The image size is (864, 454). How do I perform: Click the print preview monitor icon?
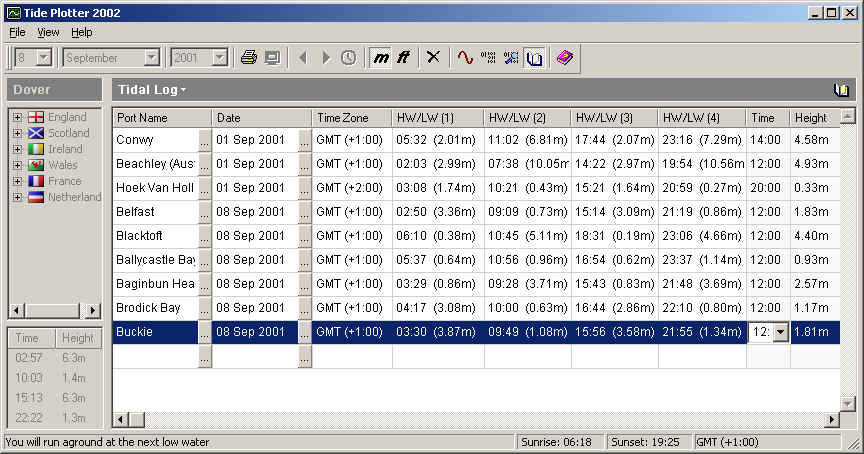pyautogui.click(x=272, y=57)
